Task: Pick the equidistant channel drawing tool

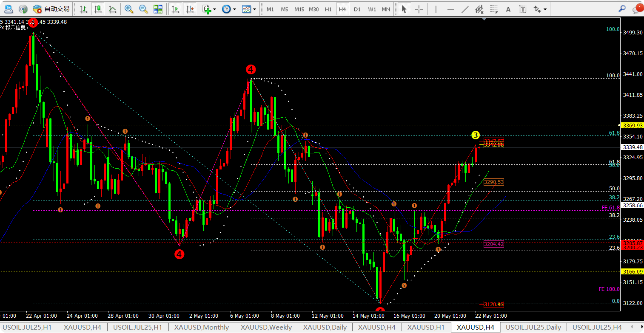Action: 479,9
